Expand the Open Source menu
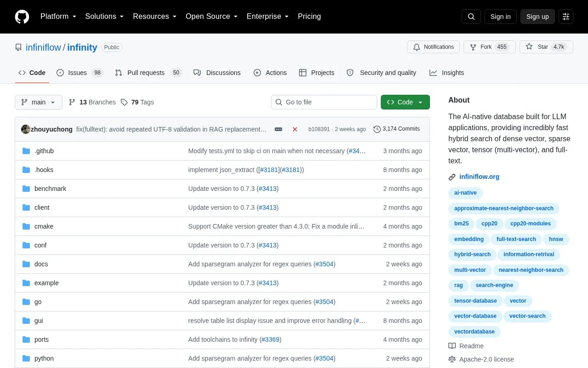This screenshot has height=368, width=588. [212, 17]
